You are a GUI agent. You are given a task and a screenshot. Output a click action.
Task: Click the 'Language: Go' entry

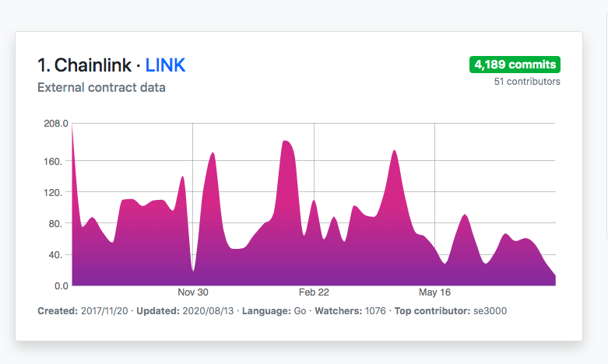click(x=274, y=311)
